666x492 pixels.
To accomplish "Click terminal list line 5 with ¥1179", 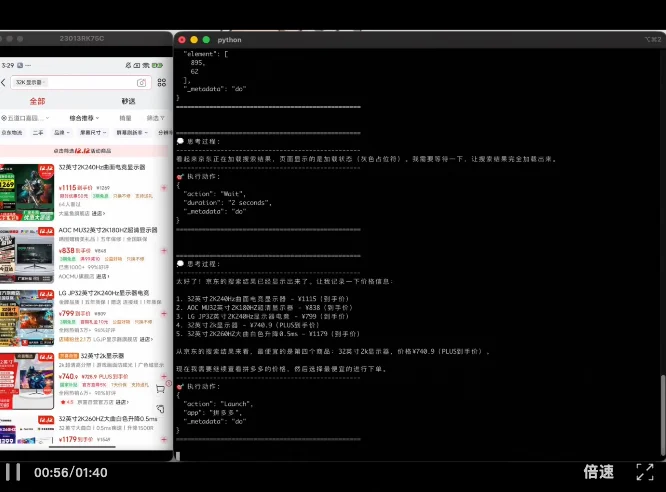I will point(268,334).
